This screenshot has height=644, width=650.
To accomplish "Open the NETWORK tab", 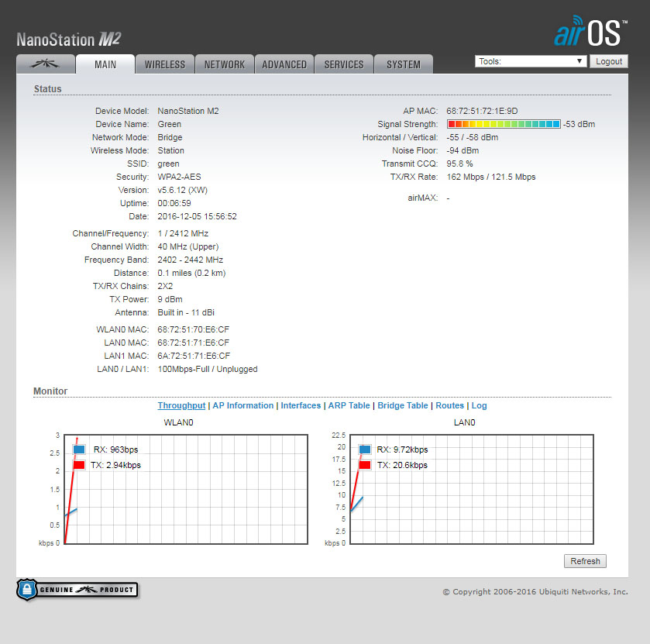I will tap(225, 64).
